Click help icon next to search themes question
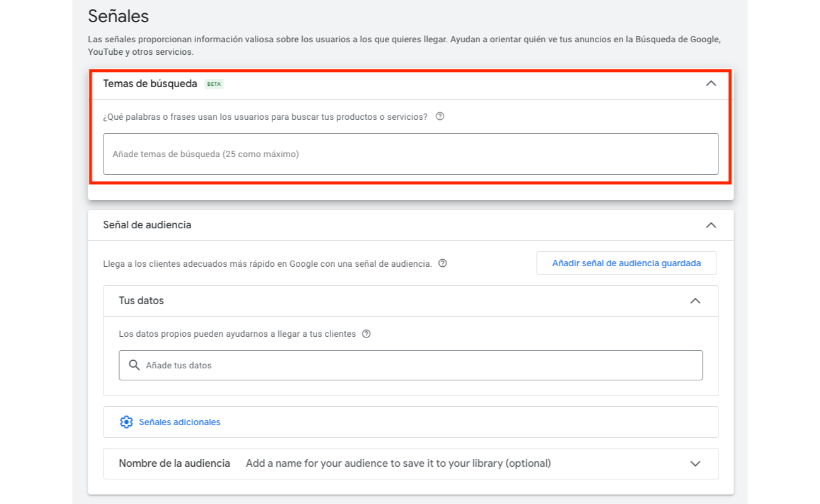 click(440, 116)
